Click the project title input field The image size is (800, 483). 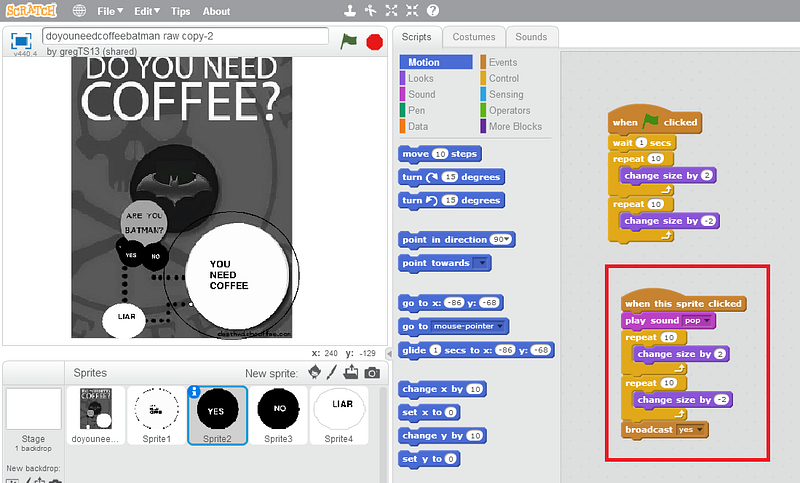click(x=185, y=36)
